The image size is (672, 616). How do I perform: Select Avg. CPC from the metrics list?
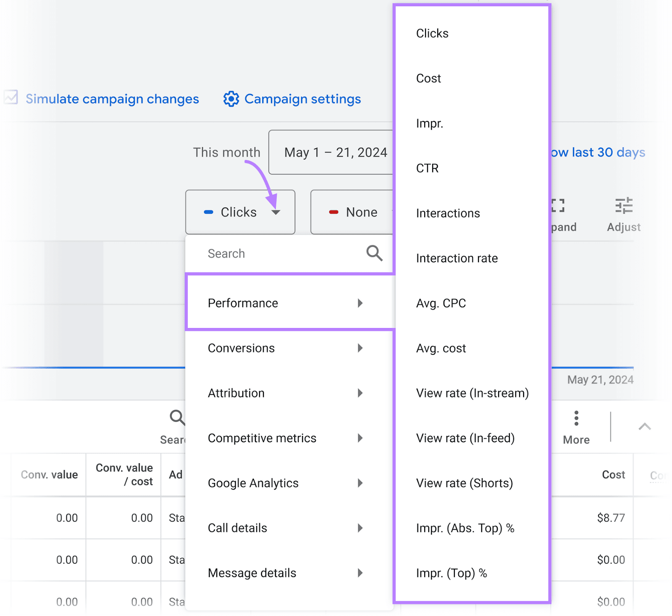pyautogui.click(x=441, y=303)
